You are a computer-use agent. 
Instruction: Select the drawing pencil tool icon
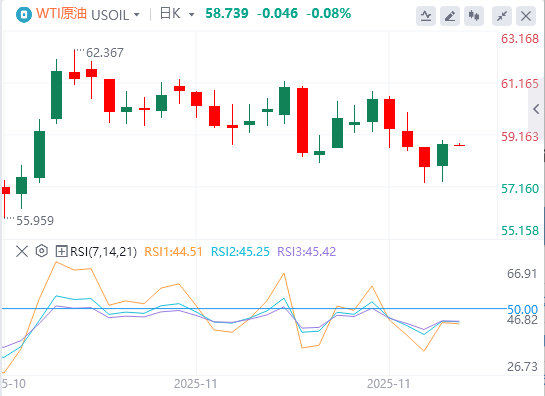click(x=450, y=16)
